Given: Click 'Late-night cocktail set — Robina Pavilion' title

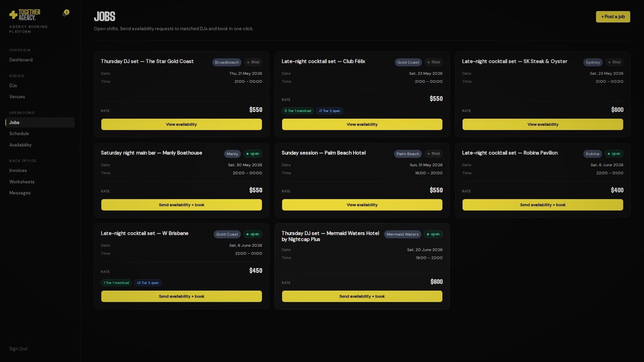Looking at the screenshot, I should 510,153.
